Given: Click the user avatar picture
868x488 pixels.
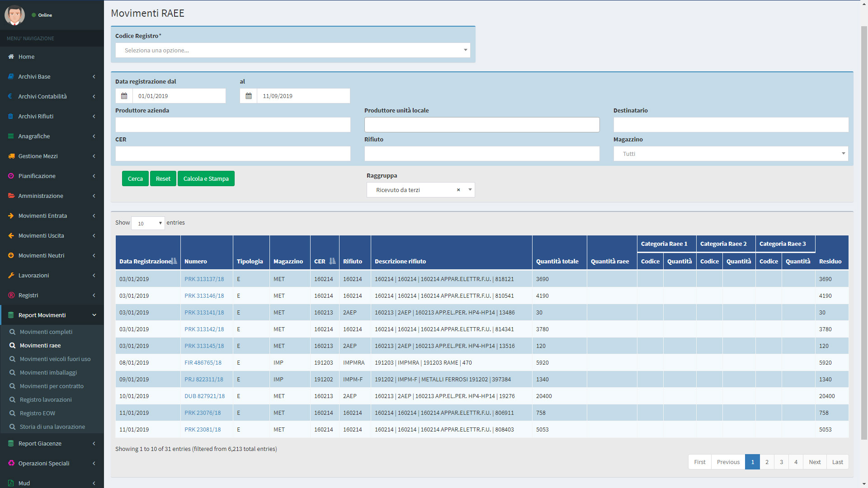Looking at the screenshot, I should pyautogui.click(x=14, y=15).
